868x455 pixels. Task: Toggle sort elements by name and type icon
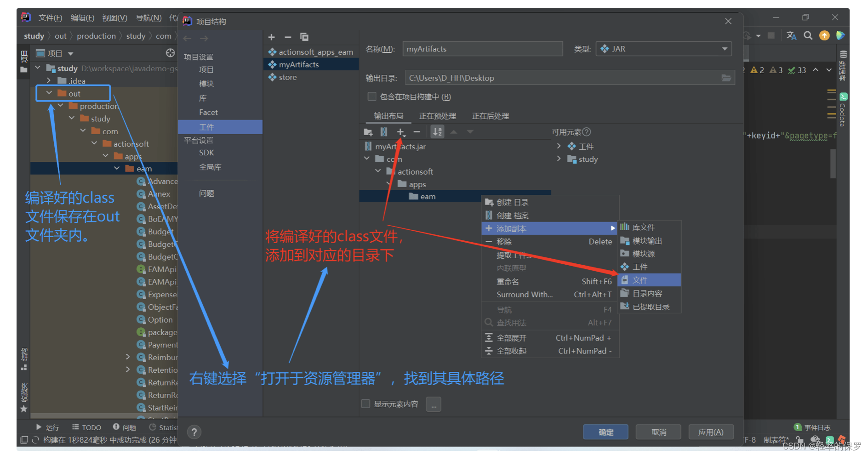437,132
